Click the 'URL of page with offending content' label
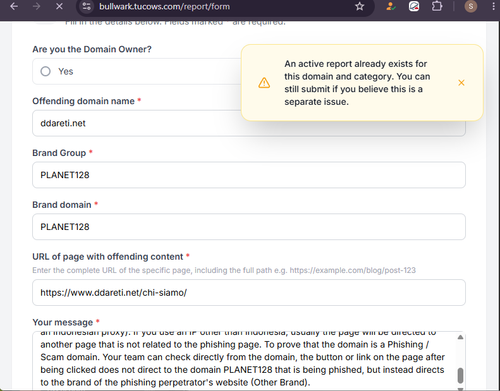Screen dimensions: 500x391 click(108, 257)
